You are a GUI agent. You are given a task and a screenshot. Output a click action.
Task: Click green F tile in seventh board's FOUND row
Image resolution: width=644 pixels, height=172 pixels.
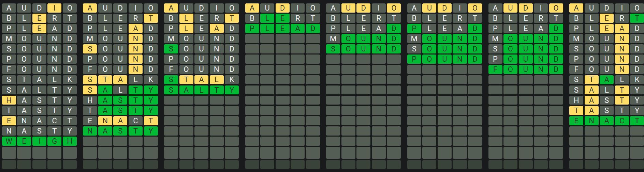click(495, 69)
